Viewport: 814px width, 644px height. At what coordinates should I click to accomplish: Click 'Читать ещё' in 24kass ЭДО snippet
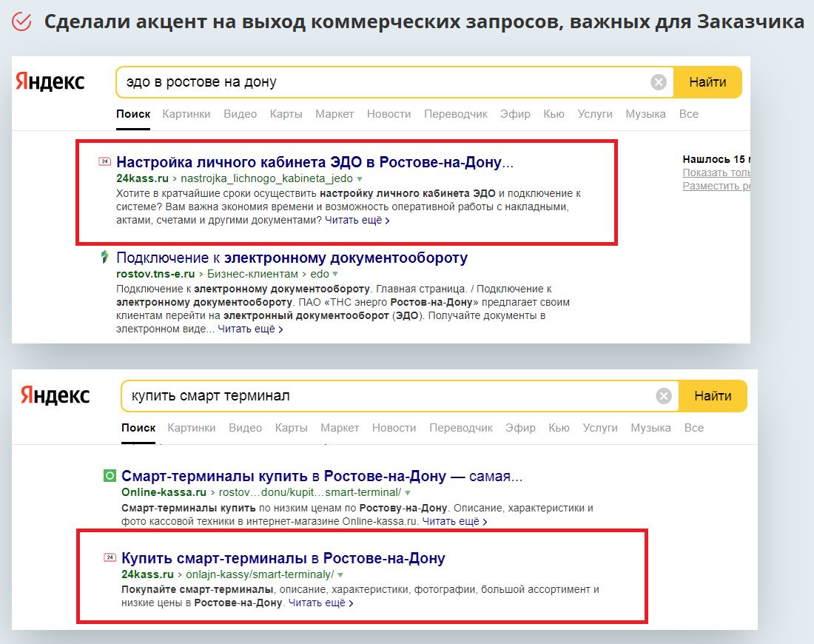tap(357, 220)
